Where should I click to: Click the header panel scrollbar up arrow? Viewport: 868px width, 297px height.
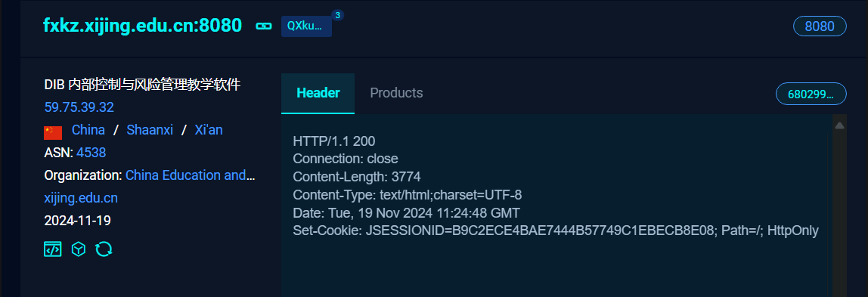(x=839, y=125)
